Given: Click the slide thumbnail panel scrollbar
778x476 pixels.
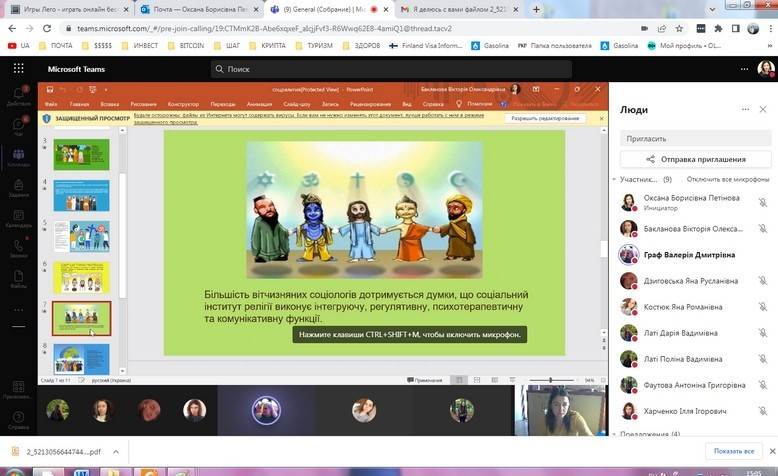Looking at the screenshot, I should point(123,236).
